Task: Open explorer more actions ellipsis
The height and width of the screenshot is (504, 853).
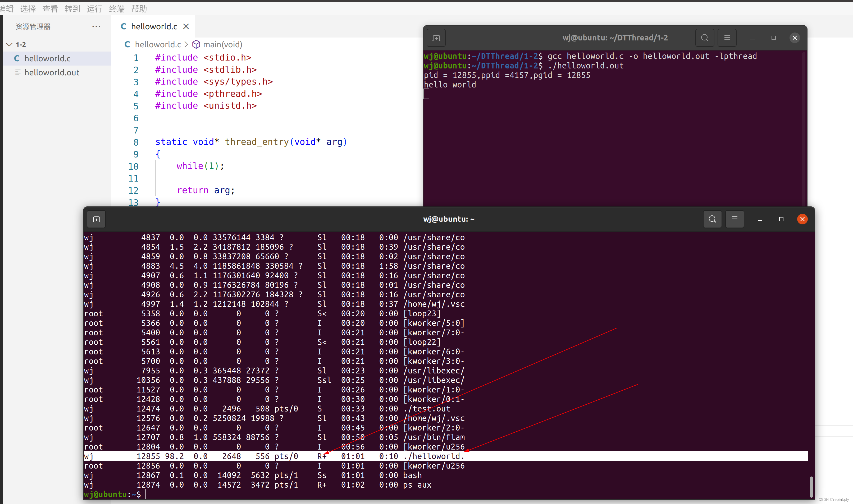Action: (x=96, y=26)
